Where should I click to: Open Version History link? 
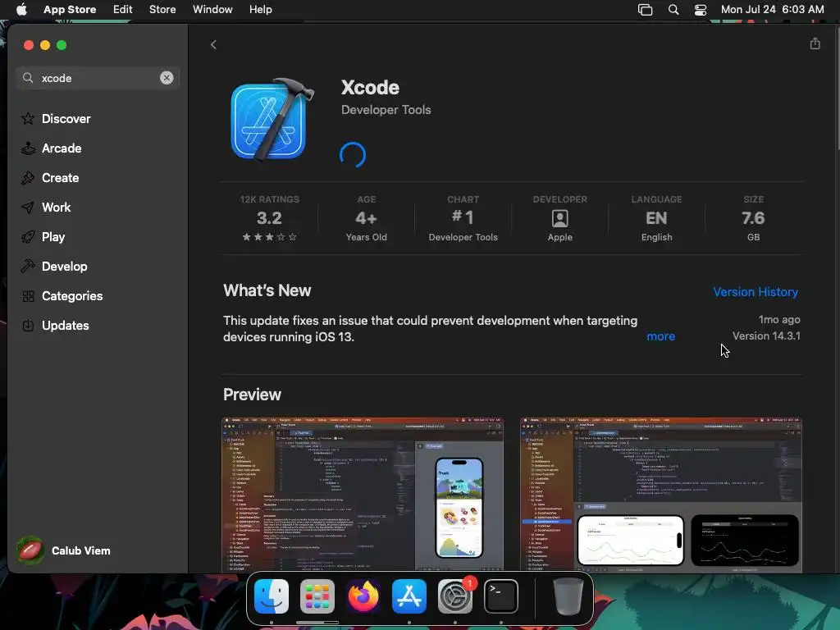click(756, 292)
